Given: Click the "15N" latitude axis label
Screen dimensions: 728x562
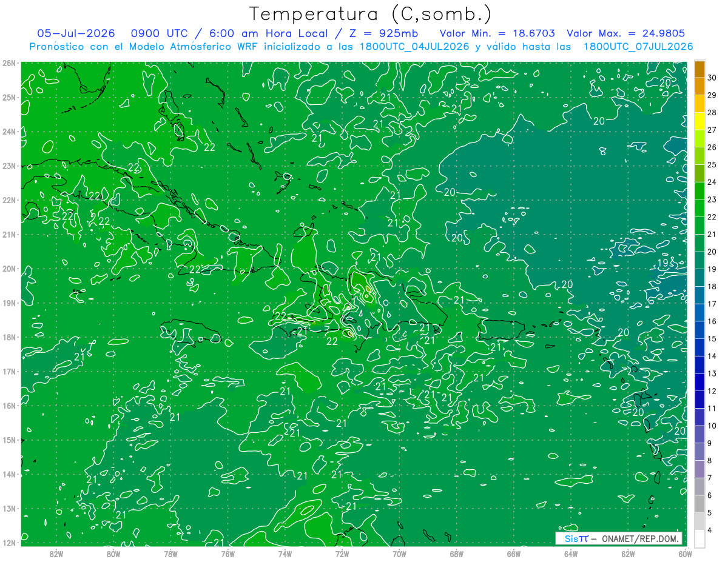Looking at the screenshot, I should coord(9,440).
